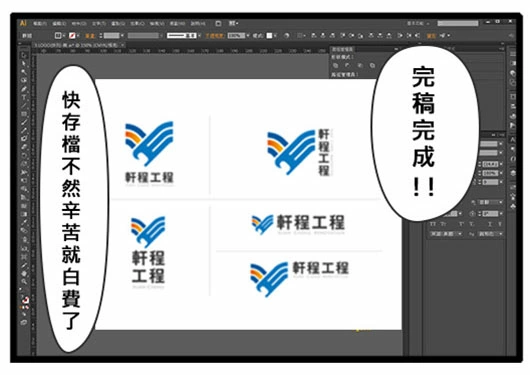The image size is (530, 375).
Task: Toggle Strikethrough in Character panel
Action: coord(500,224)
